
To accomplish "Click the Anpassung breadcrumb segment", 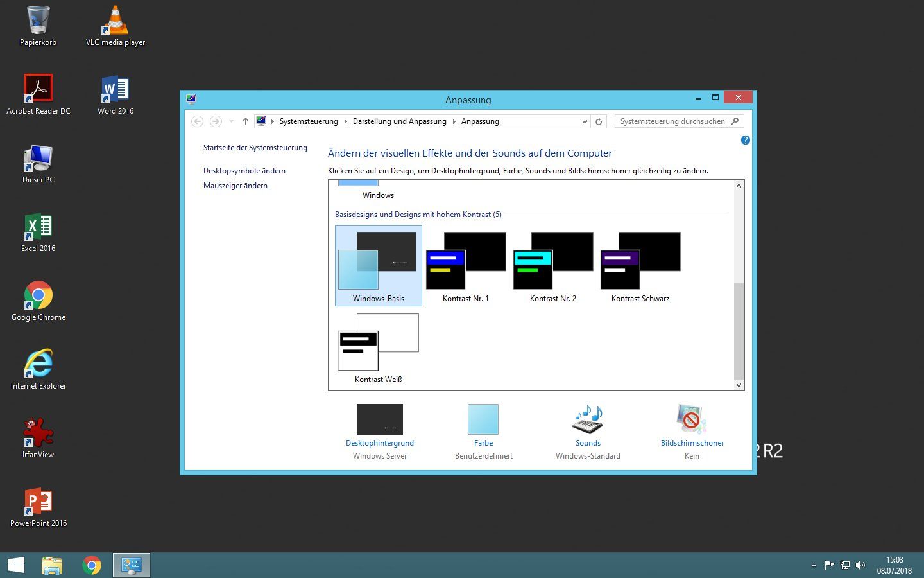I will pos(480,121).
